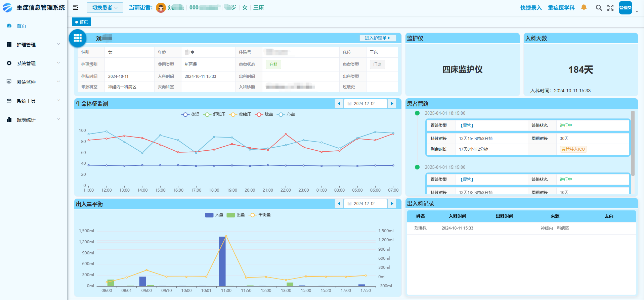Open 首页 in the sidebar menu

[34, 26]
